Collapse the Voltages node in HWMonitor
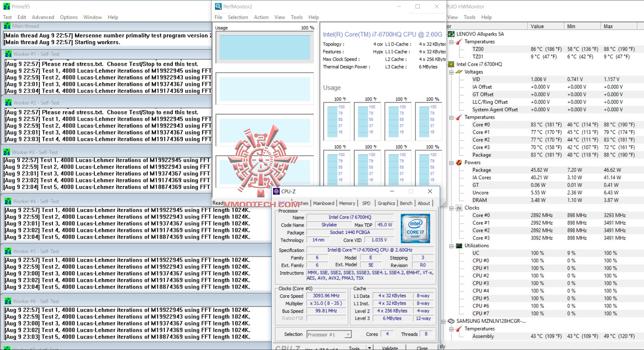Screen dimensions: 644x350 451,72
